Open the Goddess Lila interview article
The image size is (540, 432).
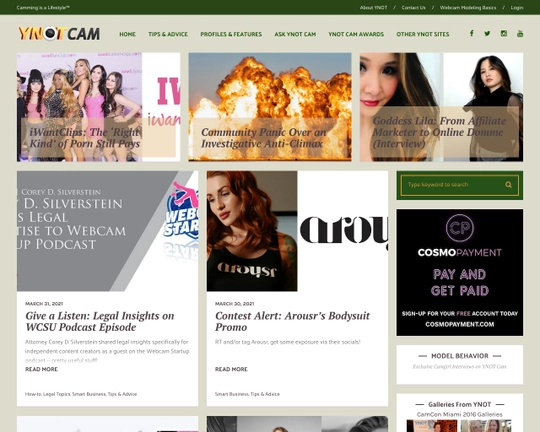point(442,107)
